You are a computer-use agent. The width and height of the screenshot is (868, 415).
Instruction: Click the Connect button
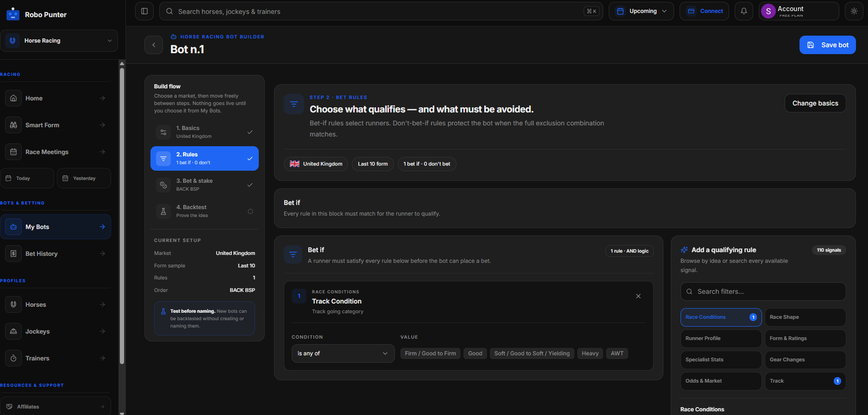pos(704,11)
